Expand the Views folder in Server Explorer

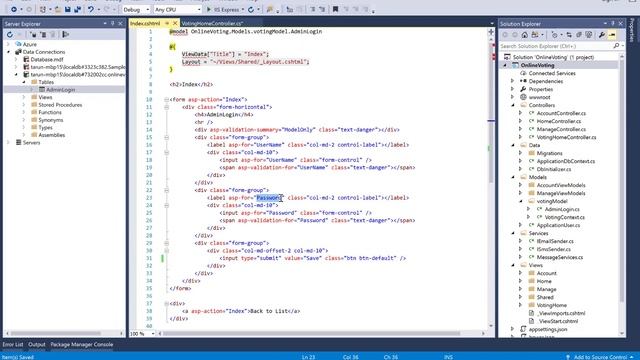tap(24, 97)
